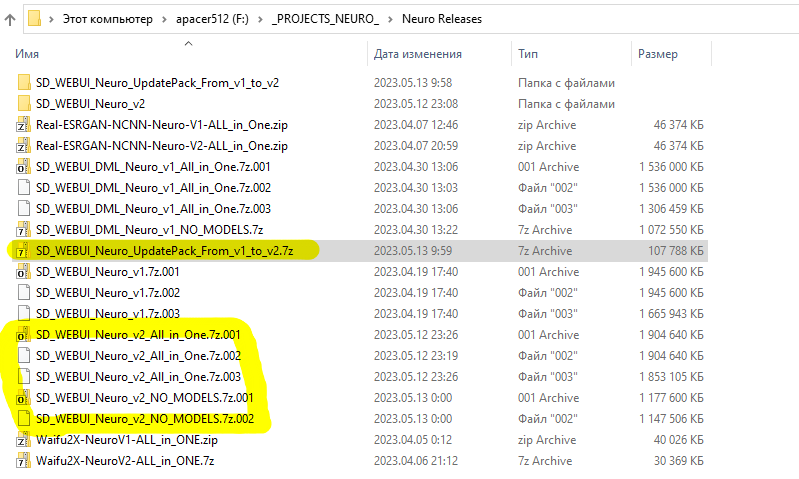Select file name SD_WEBUI_Neuro_v2_NO_MODELS.7z.001
This screenshot has height=479, width=799.
[145, 397]
